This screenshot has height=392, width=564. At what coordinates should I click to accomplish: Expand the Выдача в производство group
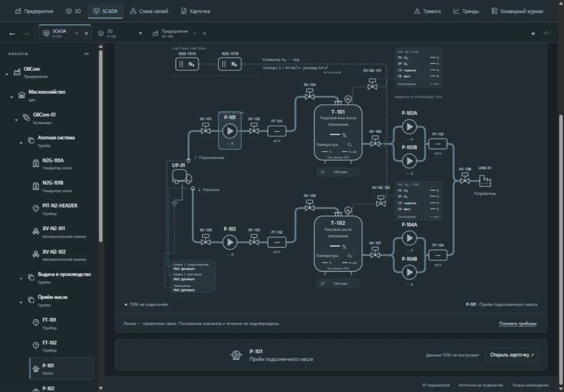click(x=21, y=278)
